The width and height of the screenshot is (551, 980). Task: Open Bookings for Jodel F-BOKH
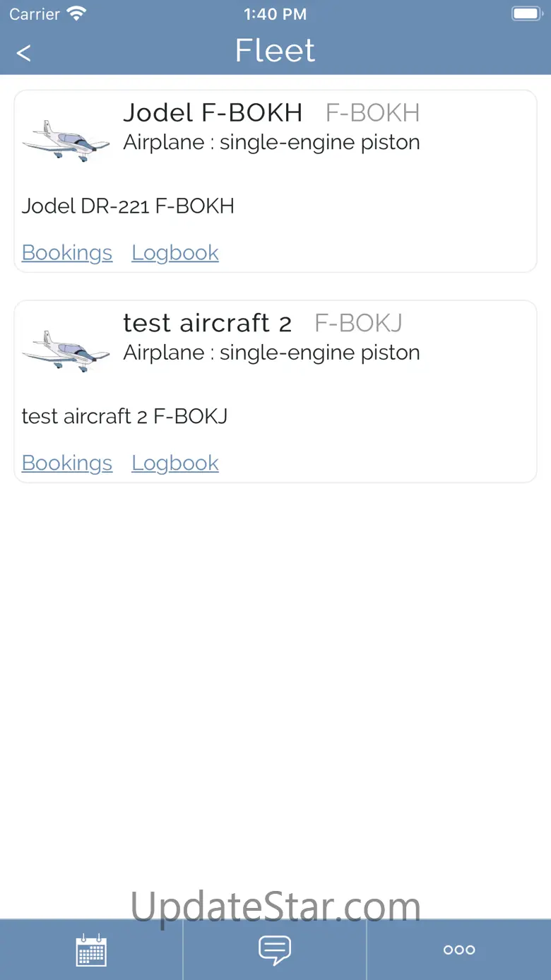[x=67, y=253]
